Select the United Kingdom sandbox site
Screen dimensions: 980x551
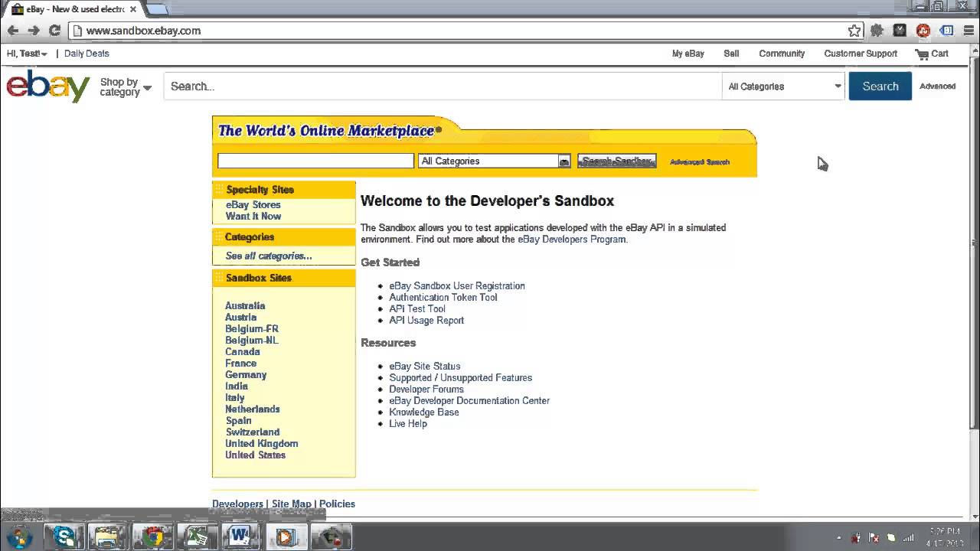point(262,444)
